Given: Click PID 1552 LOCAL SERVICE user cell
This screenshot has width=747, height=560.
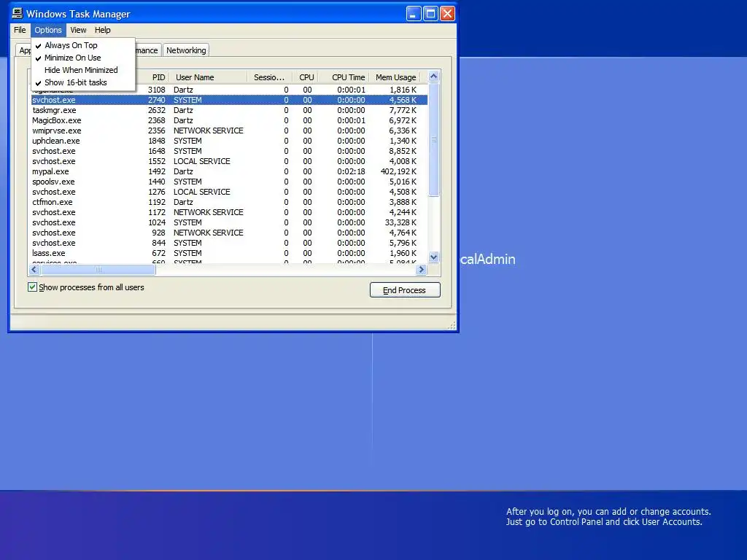Looking at the screenshot, I should pyautogui.click(x=201, y=161).
